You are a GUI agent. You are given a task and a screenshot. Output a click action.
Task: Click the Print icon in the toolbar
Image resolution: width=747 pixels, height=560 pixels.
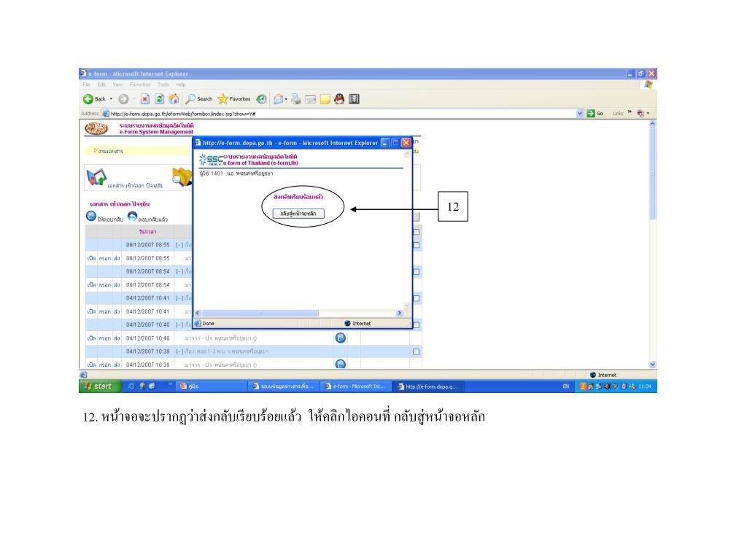point(296,99)
